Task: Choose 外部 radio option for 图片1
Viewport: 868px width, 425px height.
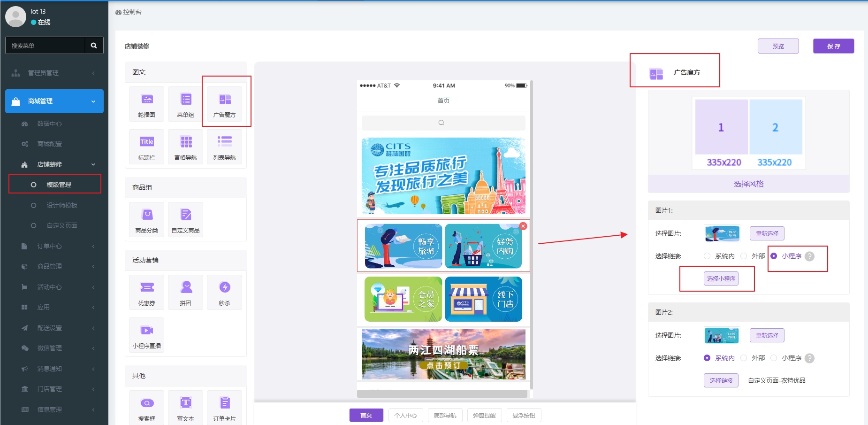Action: click(744, 256)
